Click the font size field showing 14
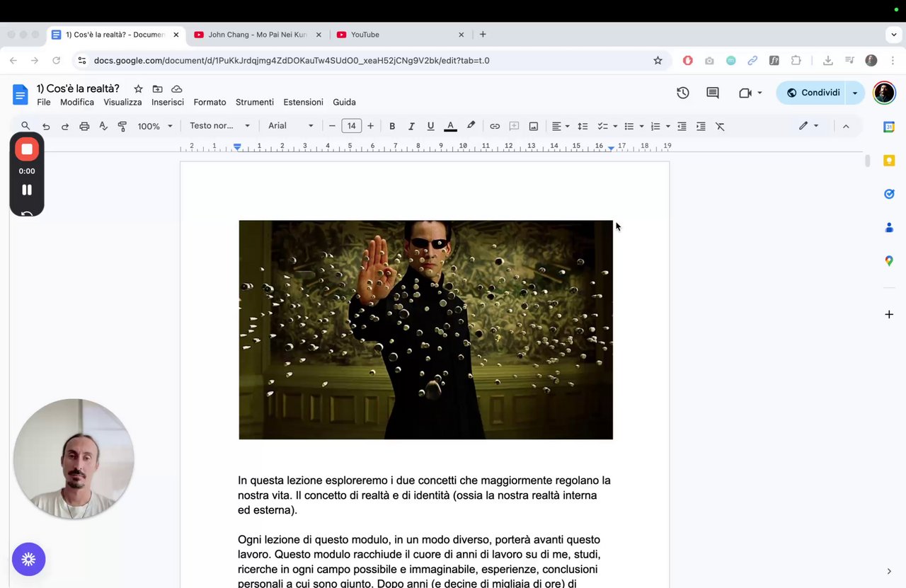 point(351,126)
